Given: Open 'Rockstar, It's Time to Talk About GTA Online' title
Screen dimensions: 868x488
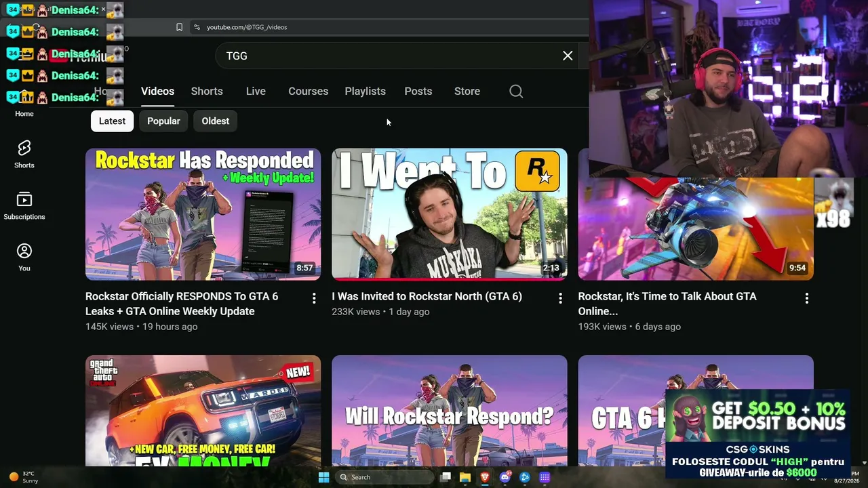Looking at the screenshot, I should pos(667,304).
